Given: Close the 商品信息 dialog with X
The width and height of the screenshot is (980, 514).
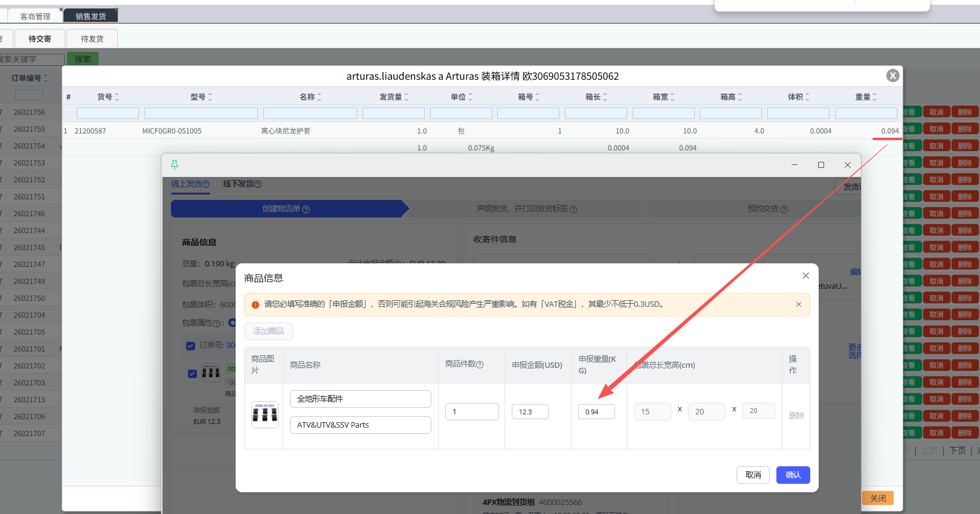Looking at the screenshot, I should 805,276.
